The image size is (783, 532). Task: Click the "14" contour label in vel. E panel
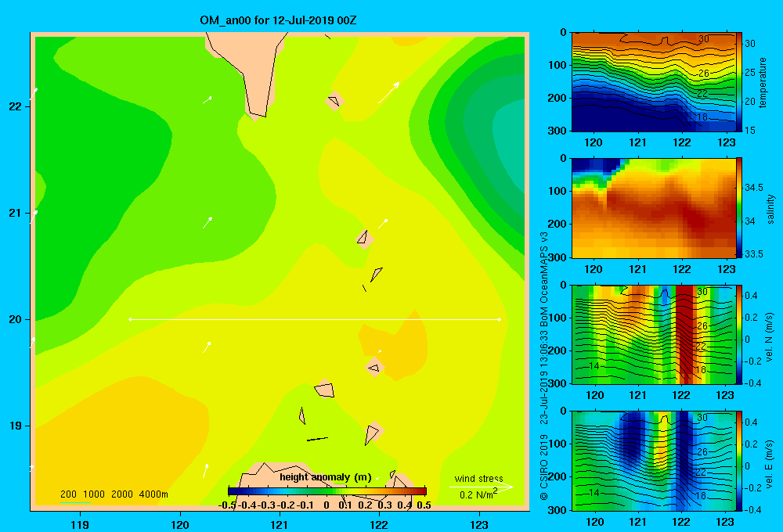[594, 493]
